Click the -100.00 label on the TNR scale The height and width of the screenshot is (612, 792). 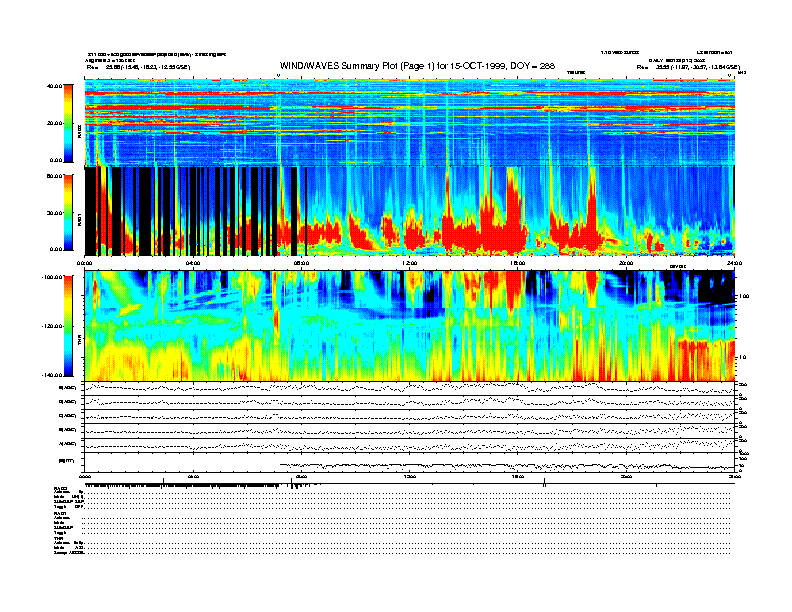52,277
